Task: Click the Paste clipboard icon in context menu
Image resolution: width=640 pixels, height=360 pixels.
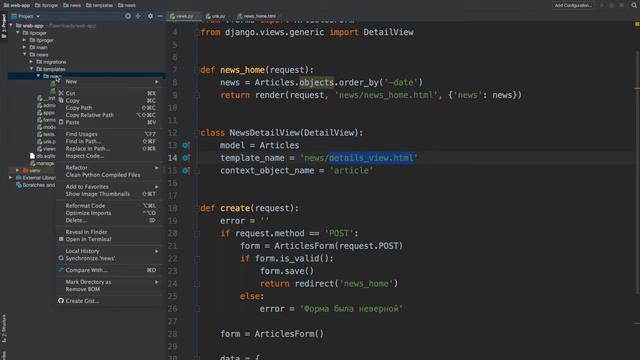Action: click(61, 122)
